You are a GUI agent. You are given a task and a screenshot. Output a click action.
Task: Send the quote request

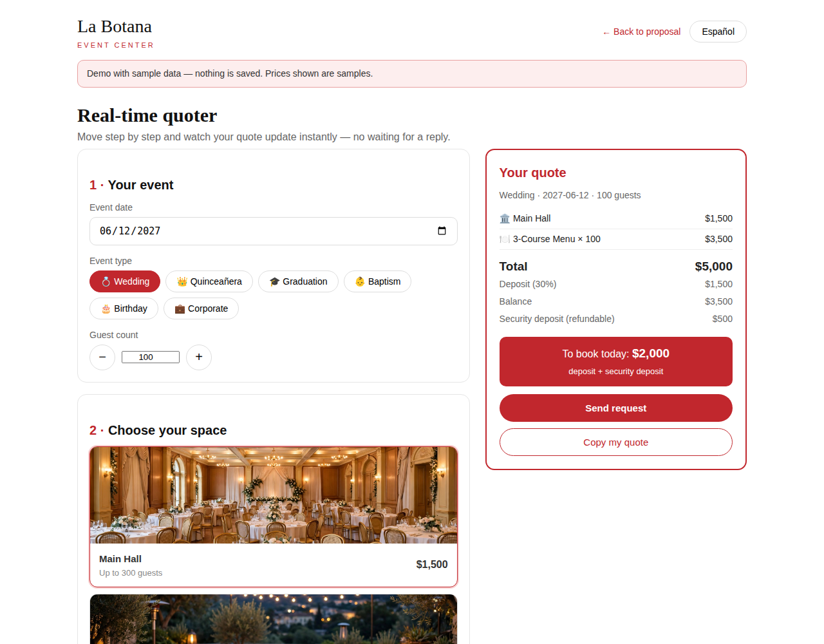616,408
